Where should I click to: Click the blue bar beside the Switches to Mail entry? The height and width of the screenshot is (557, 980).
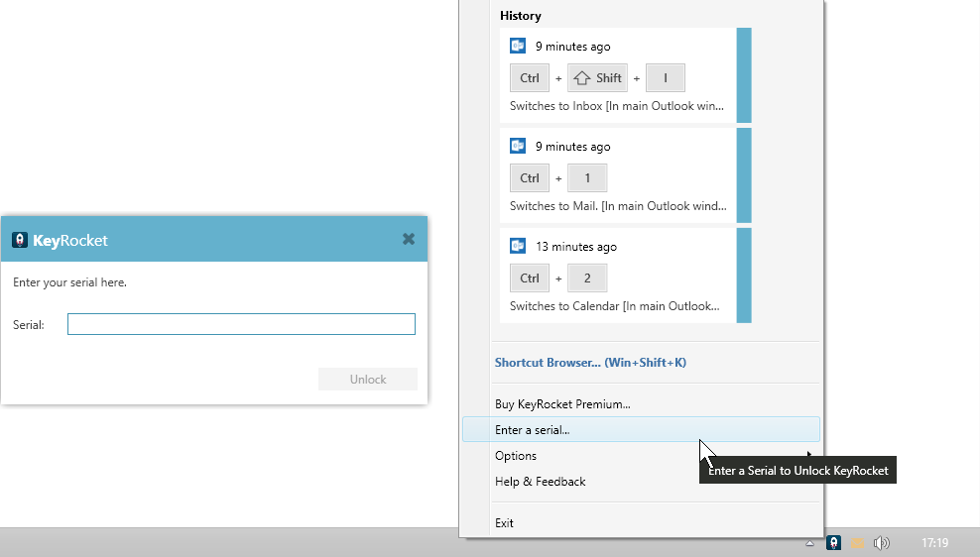[744, 174]
